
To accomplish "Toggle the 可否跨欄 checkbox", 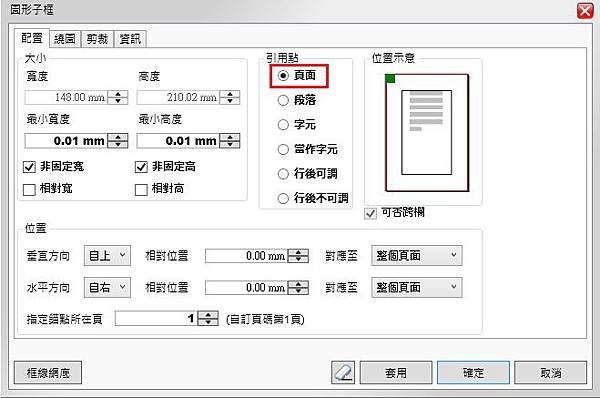I will (370, 213).
